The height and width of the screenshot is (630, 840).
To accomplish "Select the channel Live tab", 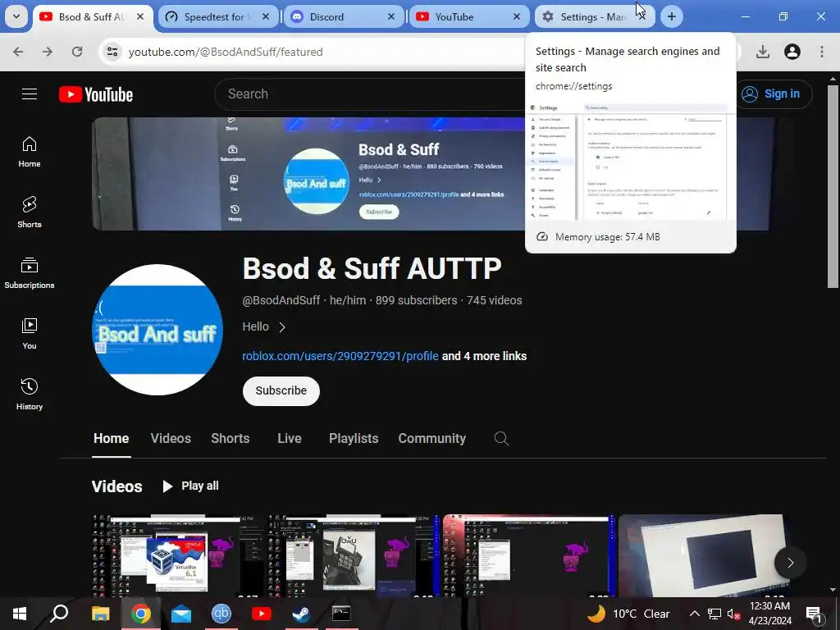I will tap(290, 438).
